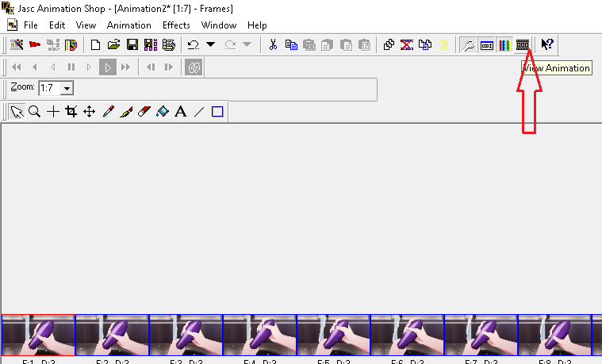The image size is (602, 364).
Task: Click the Redo arrow icon
Action: pos(230,45)
